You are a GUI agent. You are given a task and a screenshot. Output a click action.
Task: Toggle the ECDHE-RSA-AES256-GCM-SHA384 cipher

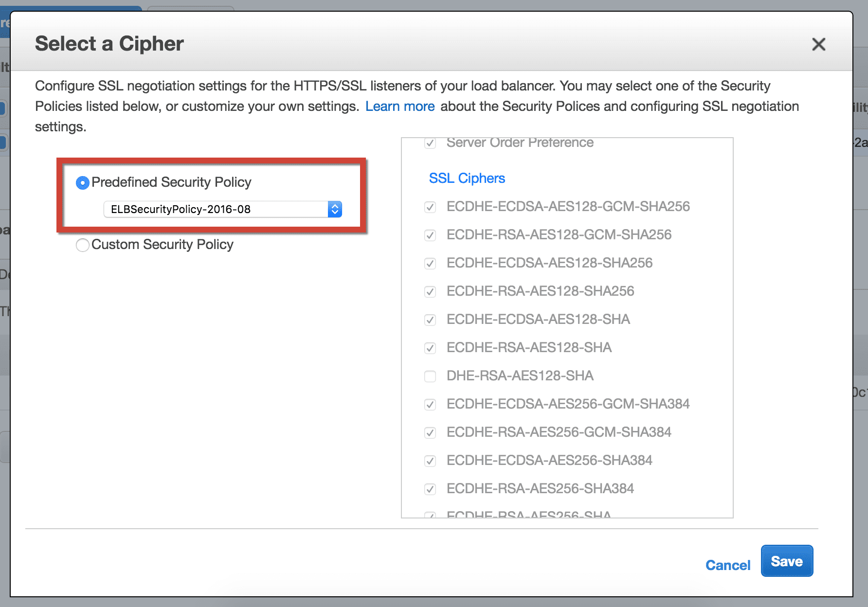click(430, 432)
